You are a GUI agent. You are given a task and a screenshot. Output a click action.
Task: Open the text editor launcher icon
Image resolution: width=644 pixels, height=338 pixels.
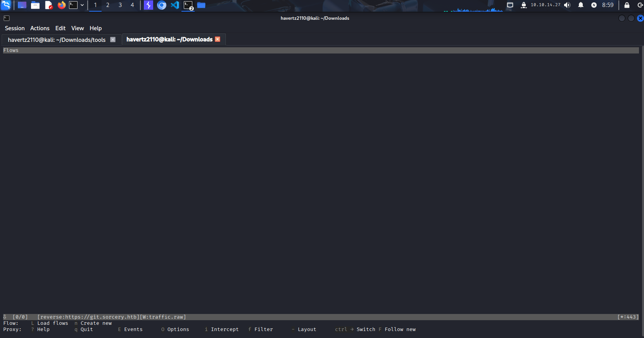pos(48,5)
